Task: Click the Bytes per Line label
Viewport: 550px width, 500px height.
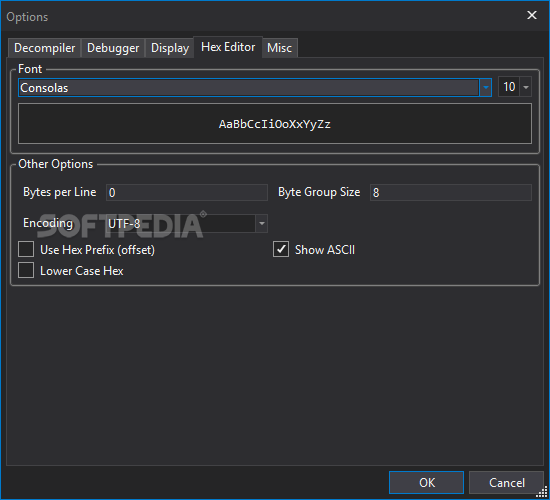Action: (59, 192)
